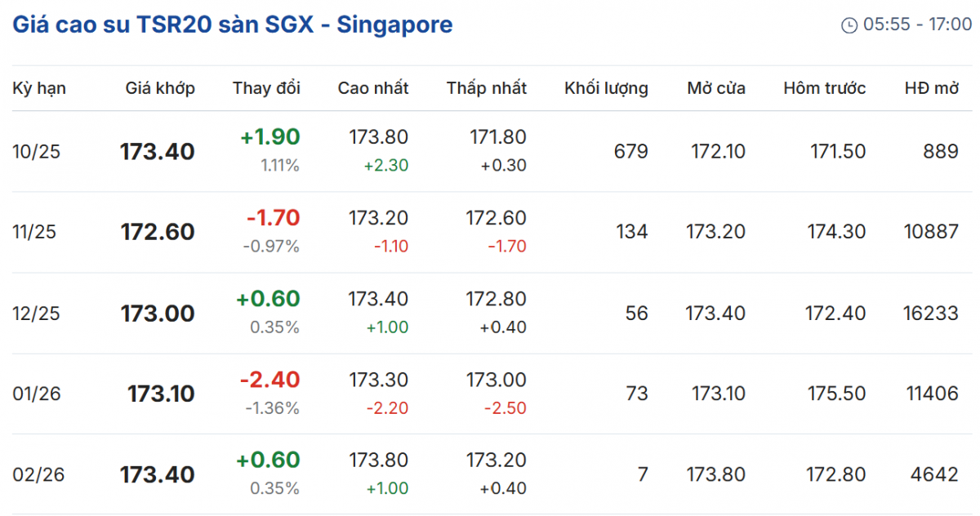The image size is (980, 516).
Task: Click the 172.60 matched price for 11/25
Action: [158, 233]
